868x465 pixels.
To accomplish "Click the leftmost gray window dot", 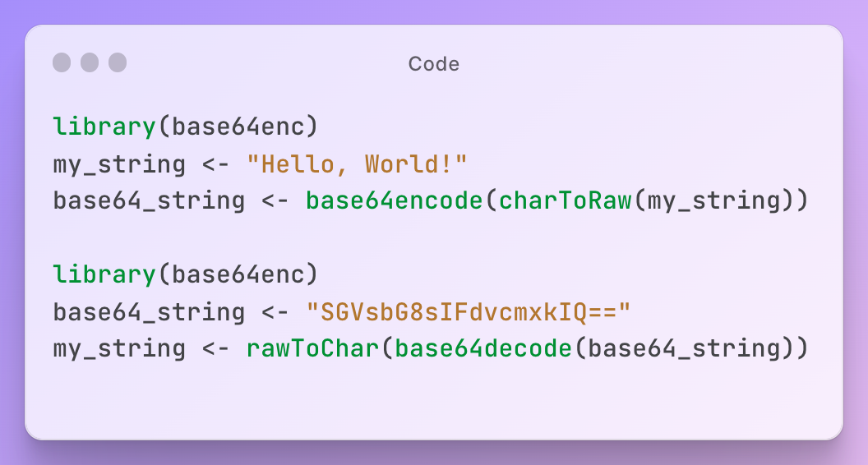I will point(62,62).
